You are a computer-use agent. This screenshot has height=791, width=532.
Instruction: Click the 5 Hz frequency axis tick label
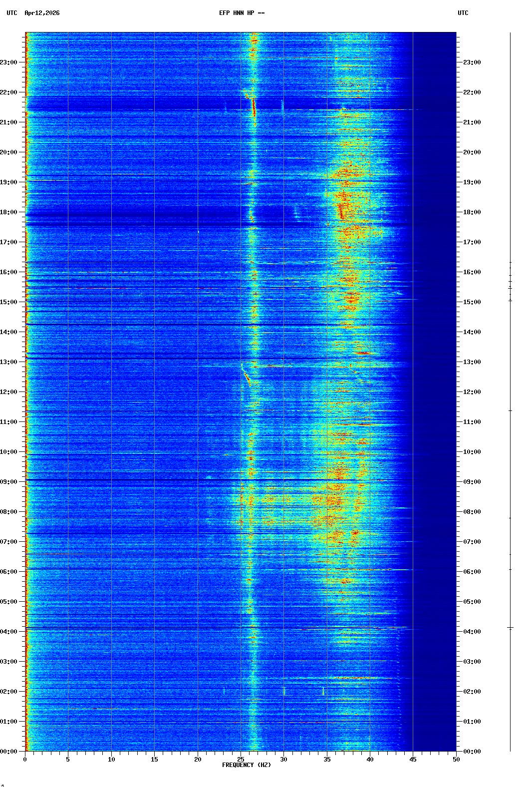(x=68, y=760)
